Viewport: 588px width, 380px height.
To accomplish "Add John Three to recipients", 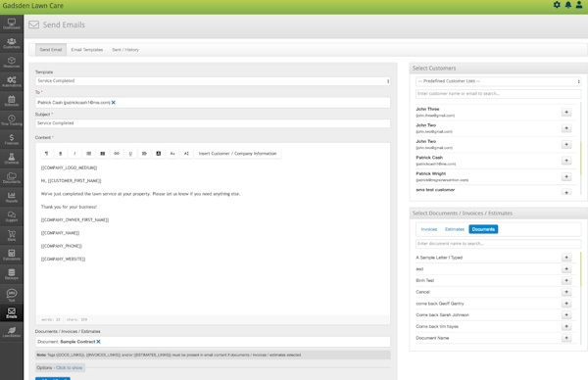I will click(566, 112).
